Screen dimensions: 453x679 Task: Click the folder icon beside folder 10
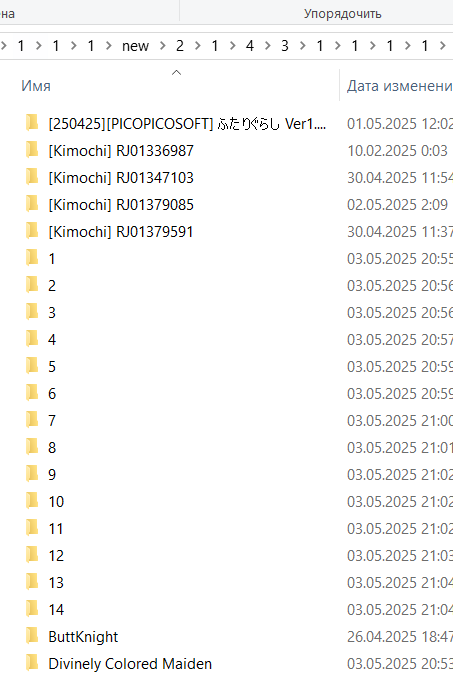(32, 501)
